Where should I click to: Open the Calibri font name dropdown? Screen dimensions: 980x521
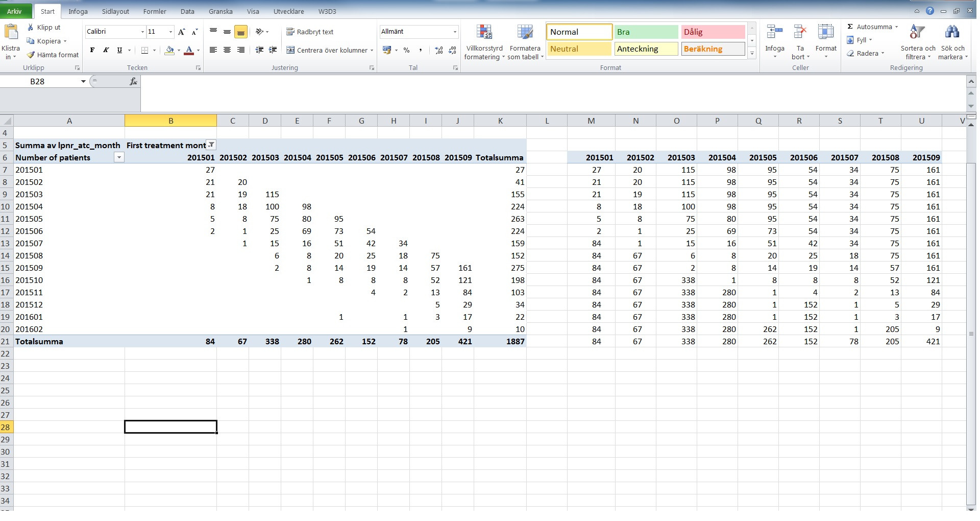pyautogui.click(x=142, y=32)
